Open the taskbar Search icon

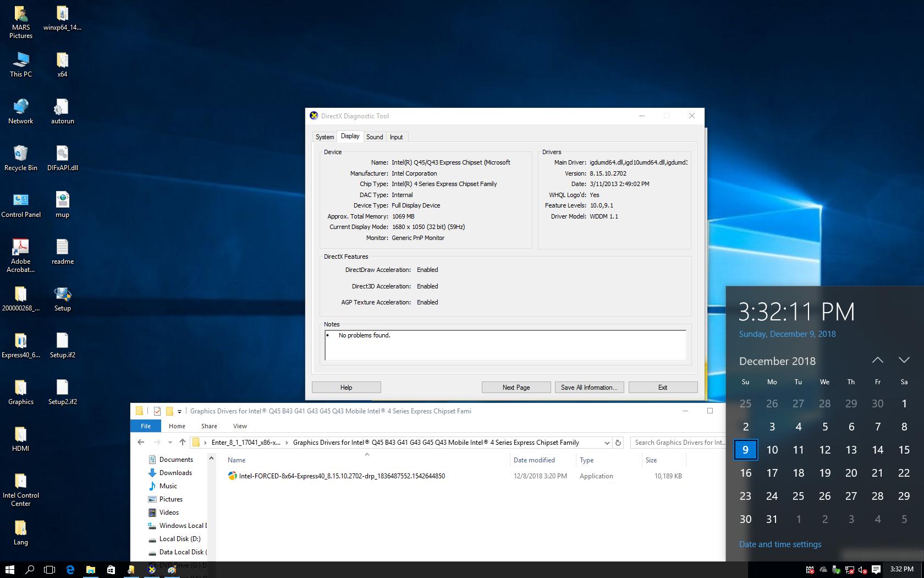tap(30, 570)
